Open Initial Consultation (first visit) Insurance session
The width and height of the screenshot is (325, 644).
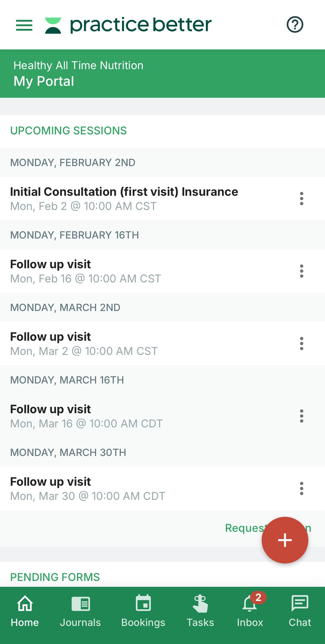(x=124, y=199)
